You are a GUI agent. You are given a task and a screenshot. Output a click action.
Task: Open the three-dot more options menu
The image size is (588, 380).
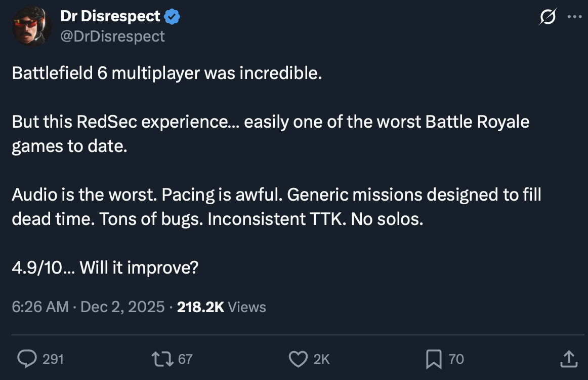point(575,16)
